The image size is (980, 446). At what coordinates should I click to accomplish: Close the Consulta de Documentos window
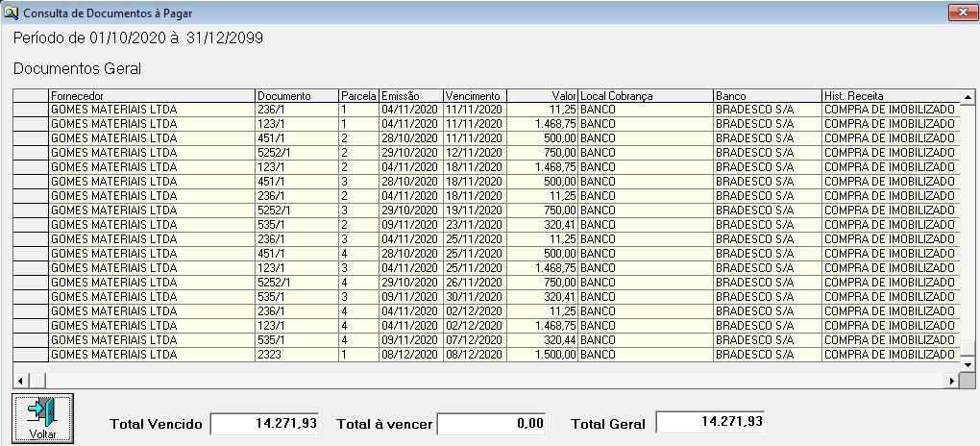(957, 12)
